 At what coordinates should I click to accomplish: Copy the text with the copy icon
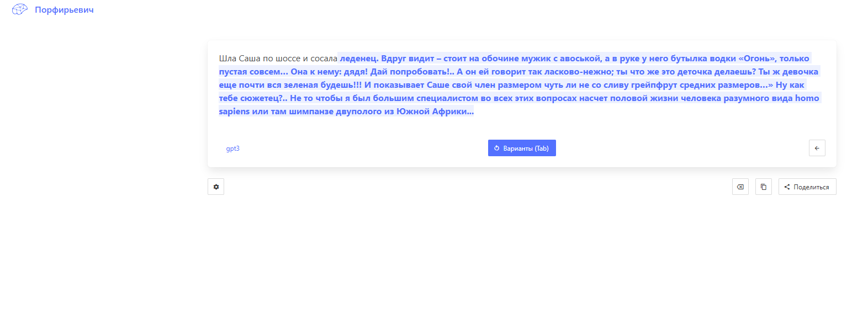[764, 187]
